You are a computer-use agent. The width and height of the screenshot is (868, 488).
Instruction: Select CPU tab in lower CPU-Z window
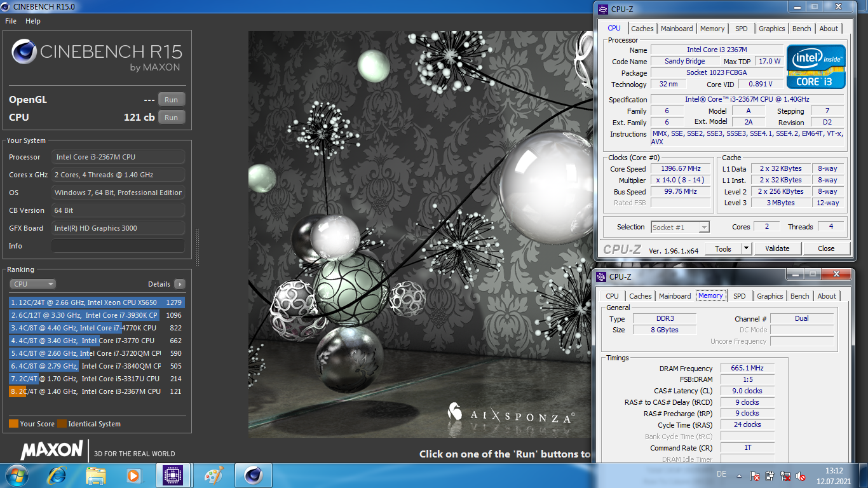[613, 296]
